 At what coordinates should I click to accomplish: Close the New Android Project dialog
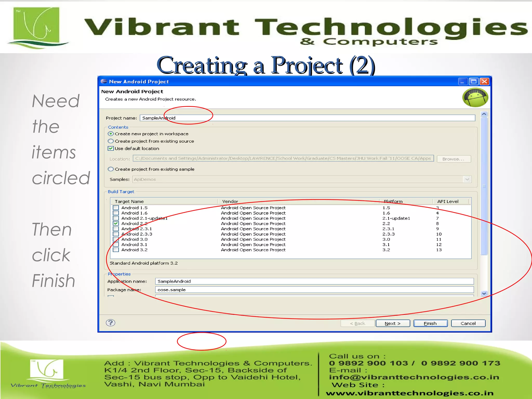click(x=484, y=82)
